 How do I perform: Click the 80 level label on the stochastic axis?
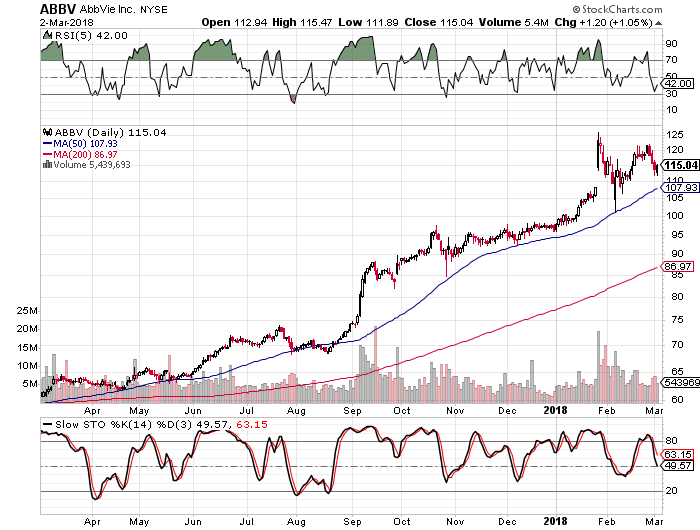671,441
